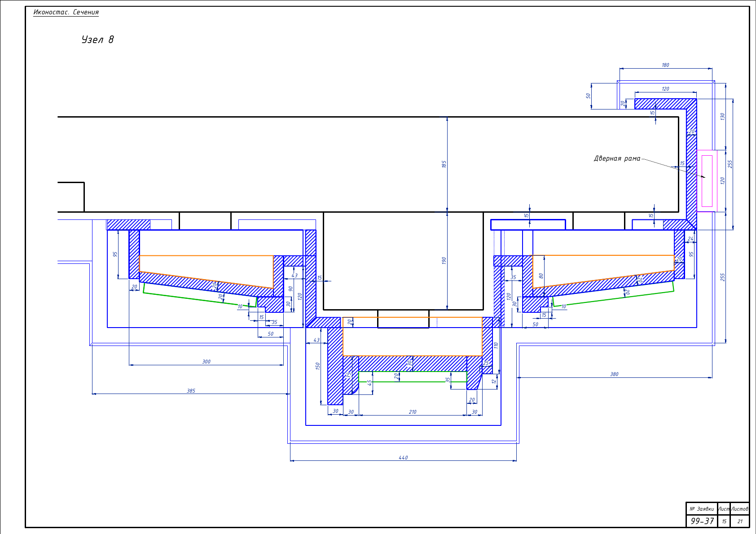Click the '21' total sheets value

(740, 521)
